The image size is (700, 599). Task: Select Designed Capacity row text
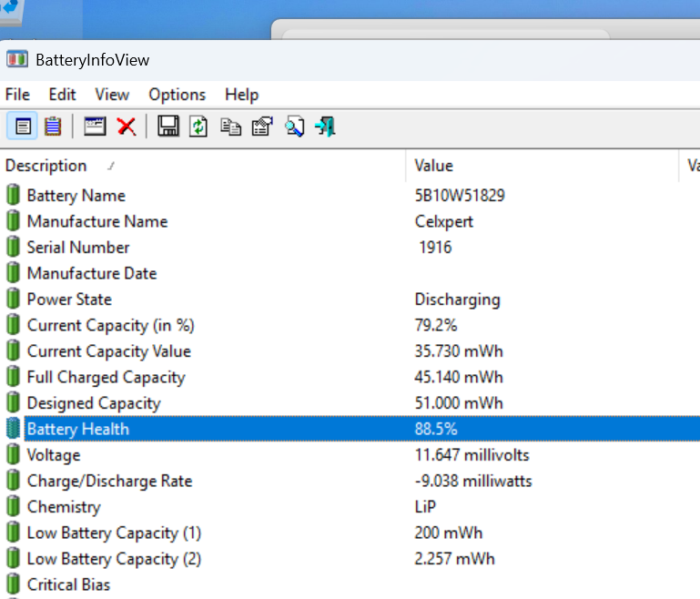pyautogui.click(x=94, y=403)
